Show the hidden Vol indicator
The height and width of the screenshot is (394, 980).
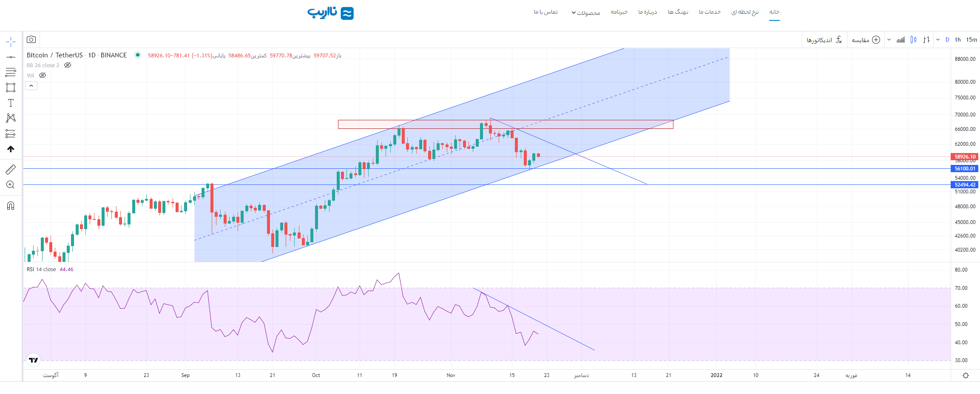[43, 75]
